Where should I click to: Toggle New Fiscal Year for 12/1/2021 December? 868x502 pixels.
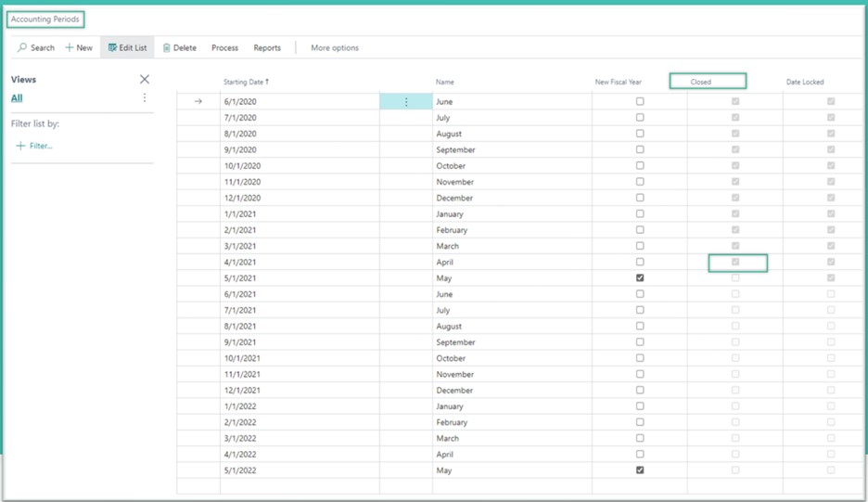(640, 390)
